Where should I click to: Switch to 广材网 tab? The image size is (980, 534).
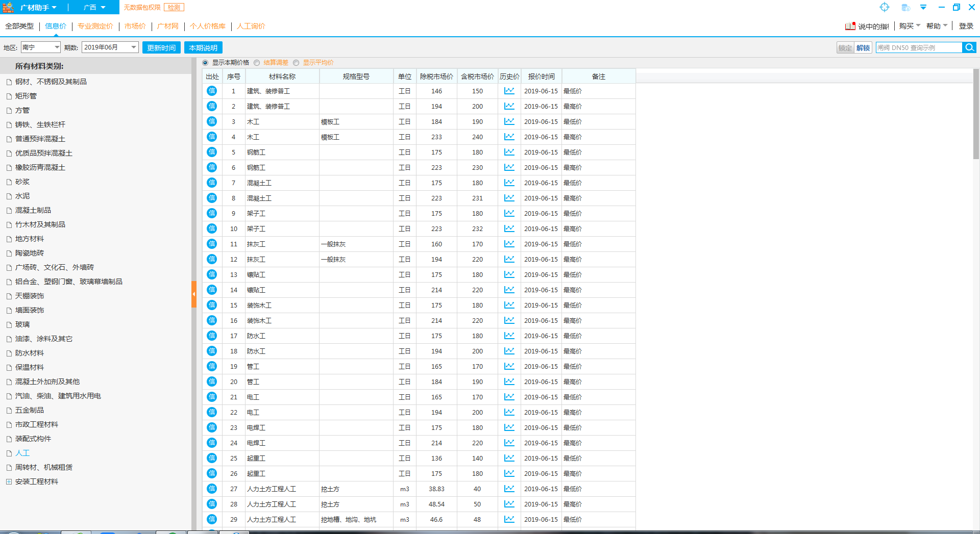coord(168,26)
